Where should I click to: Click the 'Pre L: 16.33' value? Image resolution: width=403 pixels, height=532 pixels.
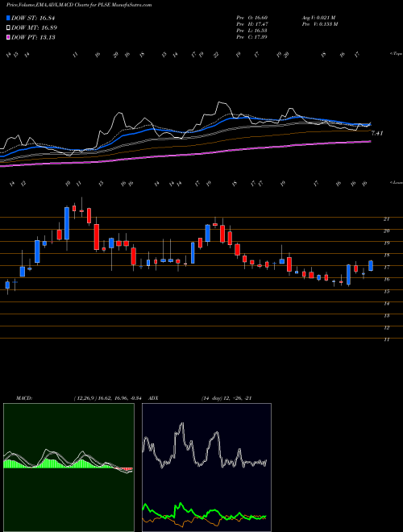(x=252, y=31)
